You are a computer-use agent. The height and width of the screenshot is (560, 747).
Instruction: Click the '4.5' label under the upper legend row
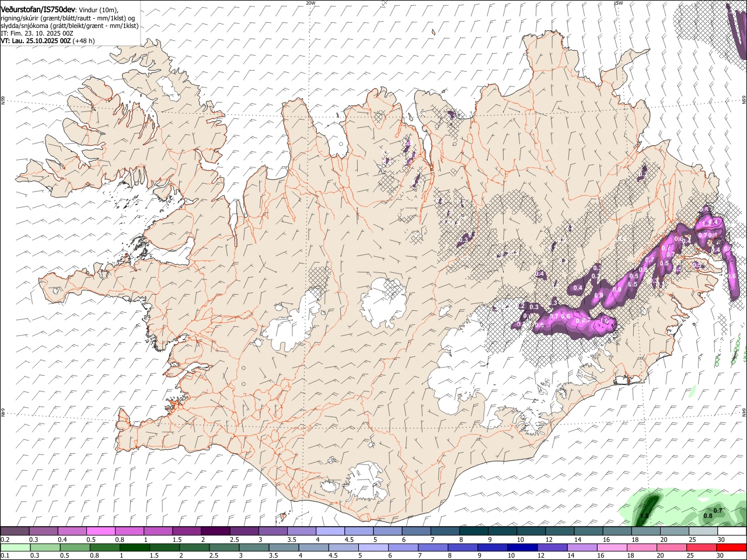coord(349,540)
